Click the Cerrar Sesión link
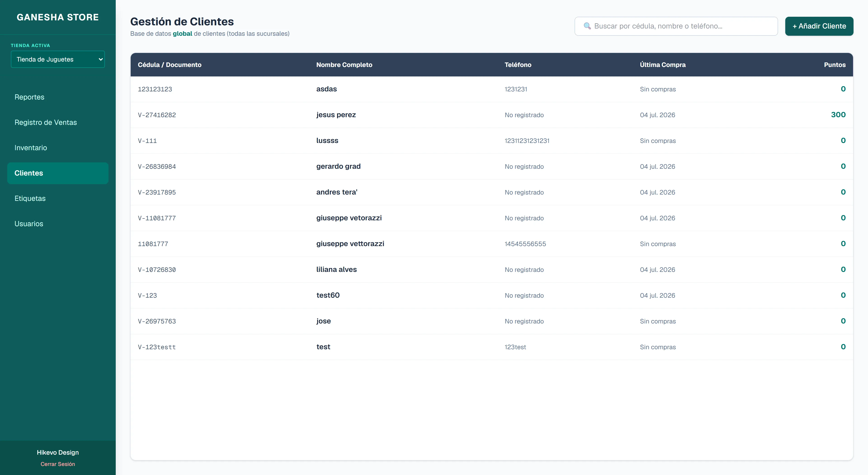 58,464
